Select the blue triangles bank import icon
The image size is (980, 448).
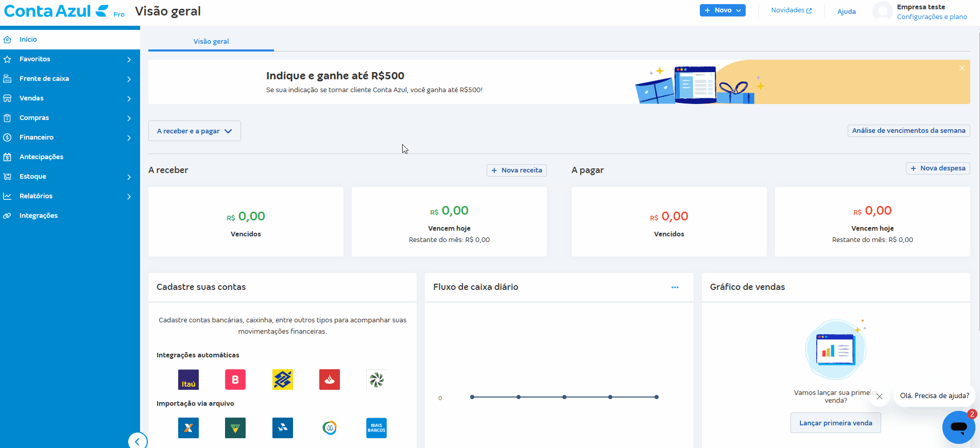click(x=283, y=428)
